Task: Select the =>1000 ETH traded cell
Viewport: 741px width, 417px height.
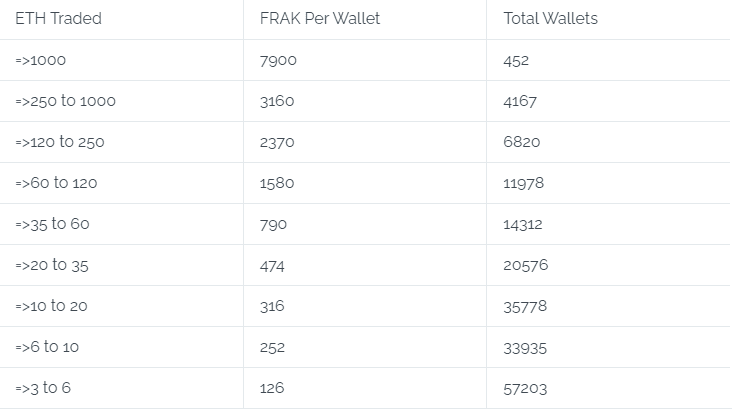Action: [x=41, y=61]
